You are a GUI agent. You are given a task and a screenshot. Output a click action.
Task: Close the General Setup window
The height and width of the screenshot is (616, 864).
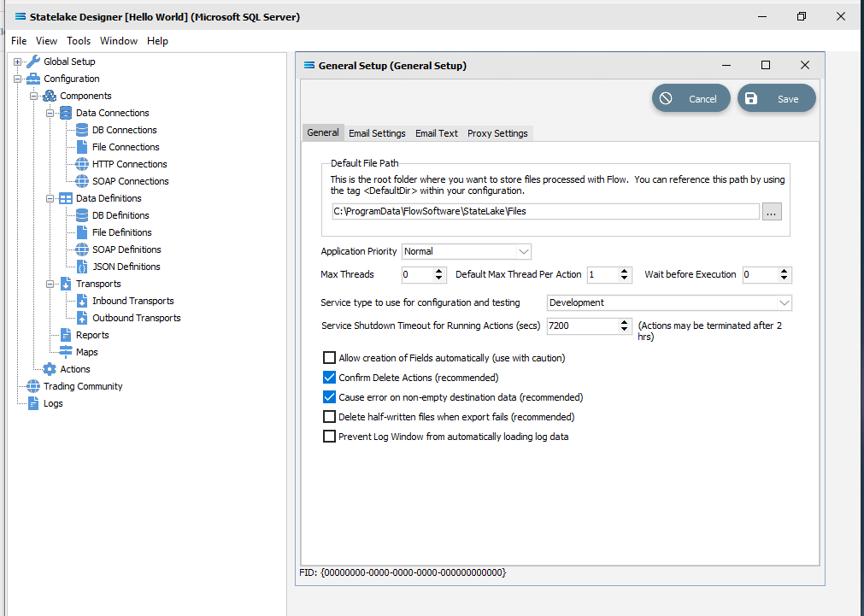804,66
